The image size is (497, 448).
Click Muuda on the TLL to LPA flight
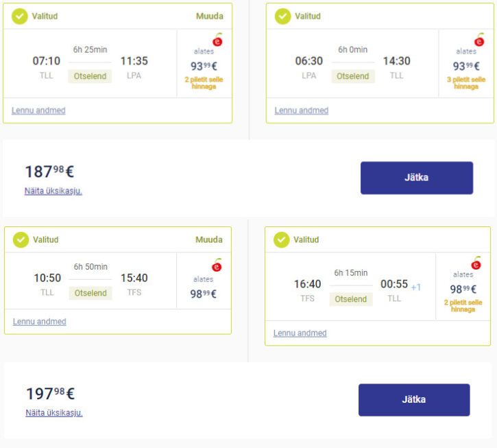point(210,16)
